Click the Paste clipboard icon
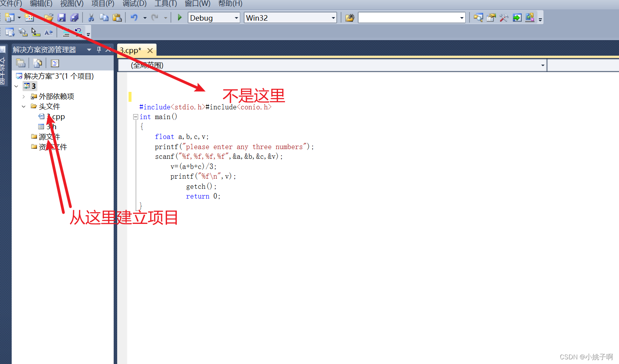The image size is (619, 364). [x=117, y=18]
